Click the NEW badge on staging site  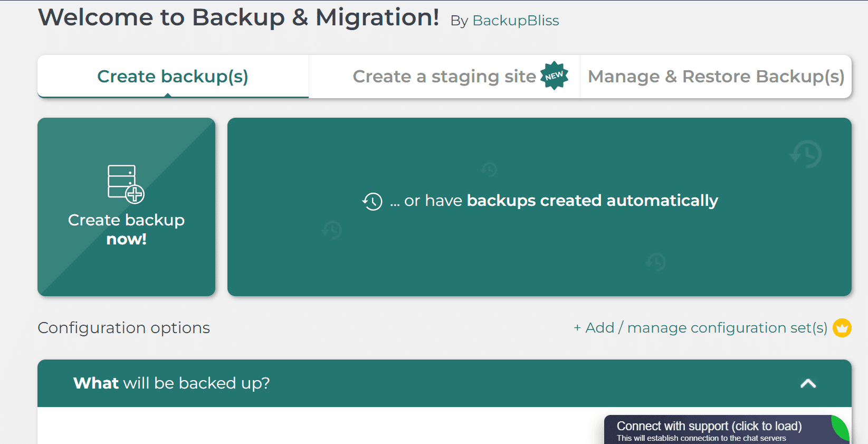pyautogui.click(x=554, y=76)
